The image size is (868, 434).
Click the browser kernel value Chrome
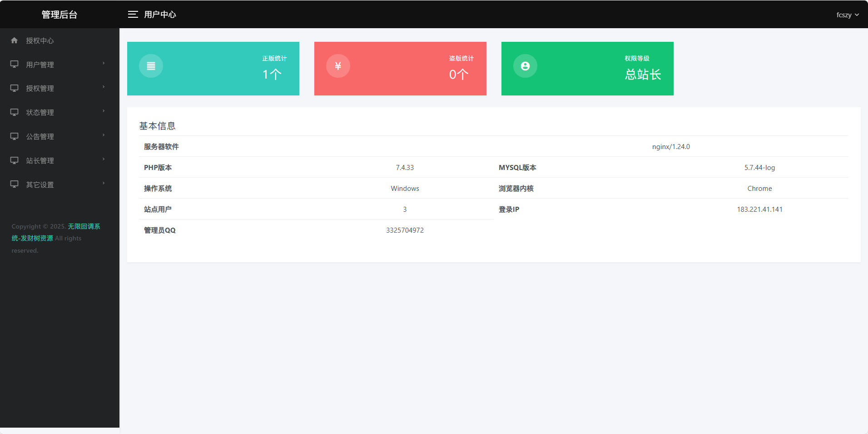click(759, 189)
